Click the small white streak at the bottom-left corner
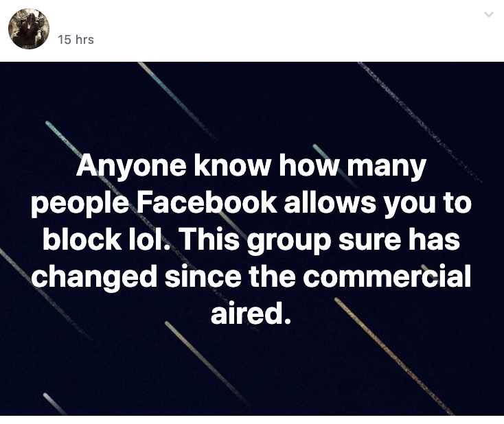The image size is (504, 424). click(x=54, y=404)
